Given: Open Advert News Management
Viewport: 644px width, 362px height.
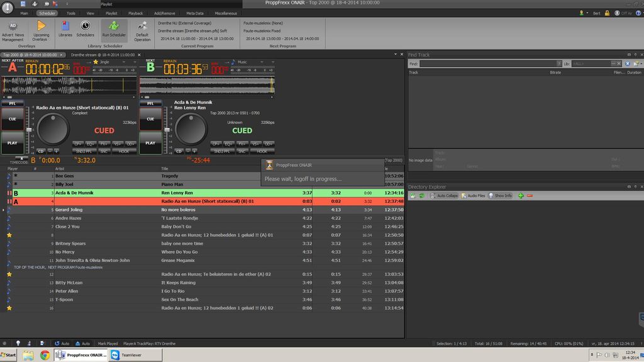Looking at the screenshot, I should click(x=13, y=31).
